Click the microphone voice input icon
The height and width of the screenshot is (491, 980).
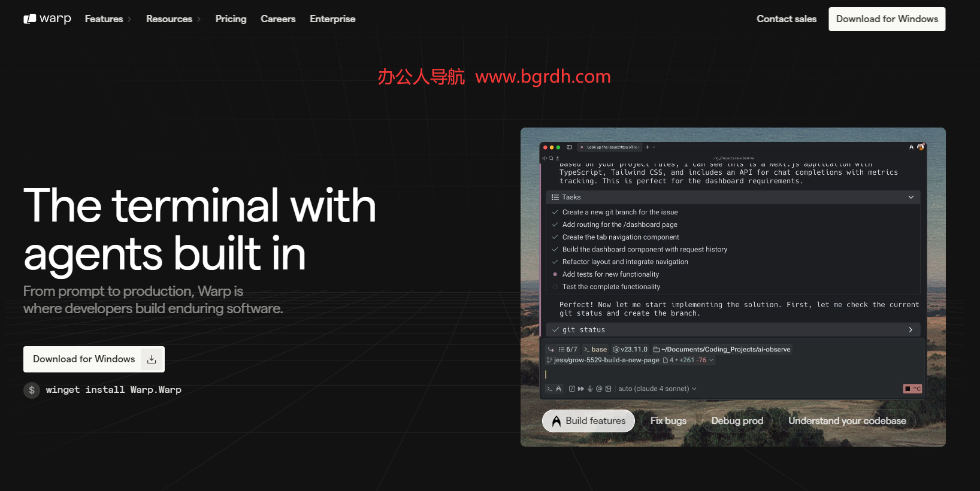tap(590, 389)
